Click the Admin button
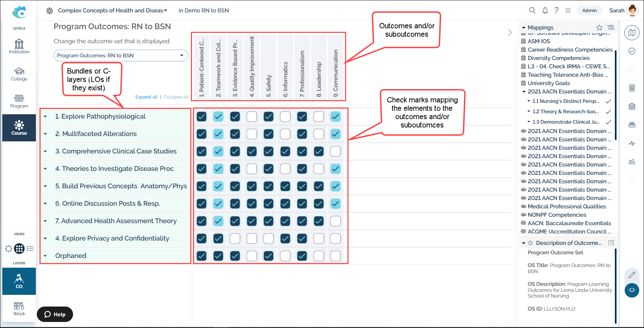 click(589, 10)
